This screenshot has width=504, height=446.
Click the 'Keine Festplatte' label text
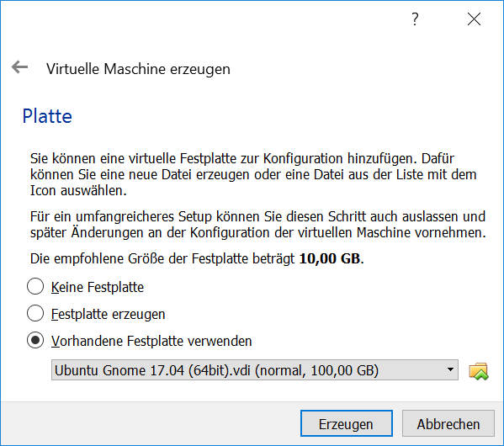click(x=98, y=287)
